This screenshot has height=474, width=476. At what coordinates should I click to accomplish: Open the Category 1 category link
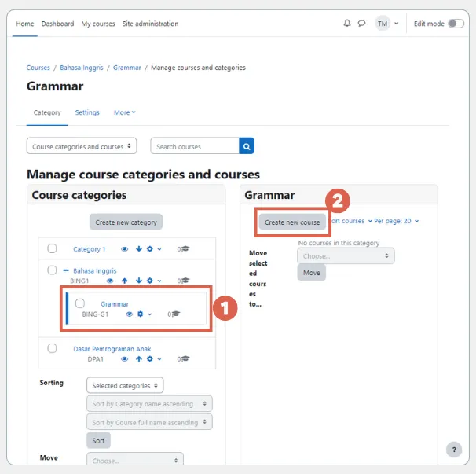point(90,249)
